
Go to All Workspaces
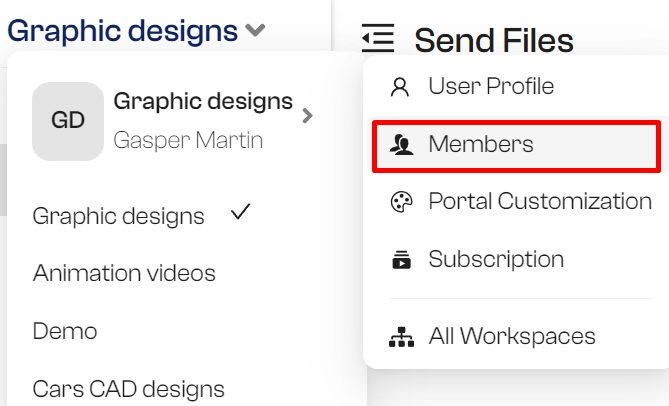[x=516, y=336]
